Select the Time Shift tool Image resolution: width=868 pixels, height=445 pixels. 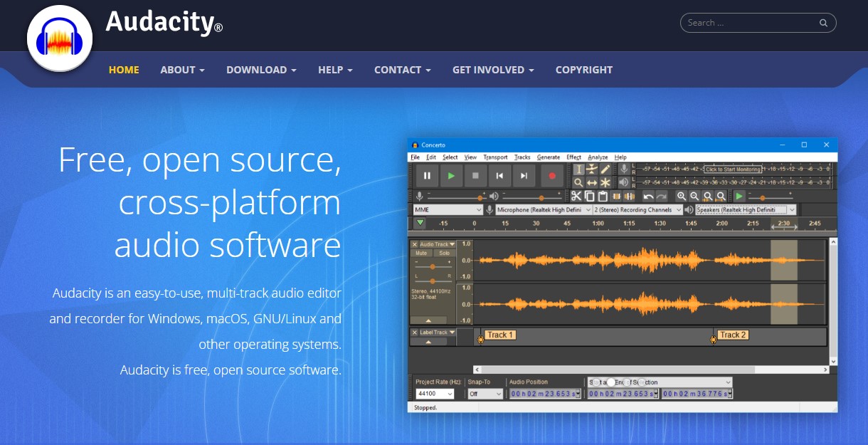(x=592, y=183)
